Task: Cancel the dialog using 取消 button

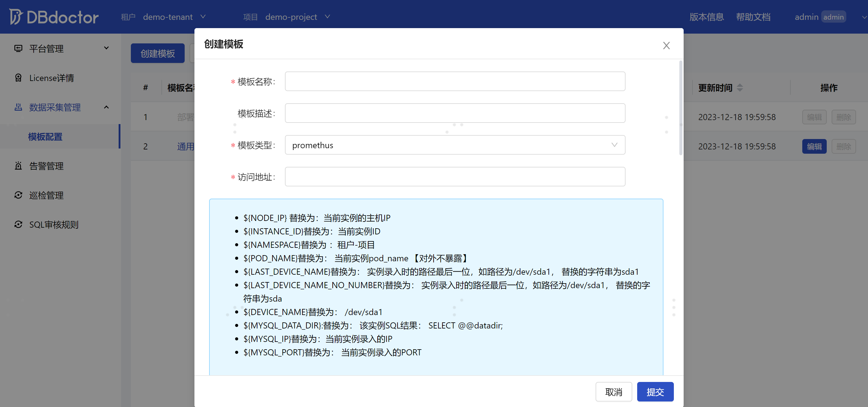Action: [x=614, y=391]
